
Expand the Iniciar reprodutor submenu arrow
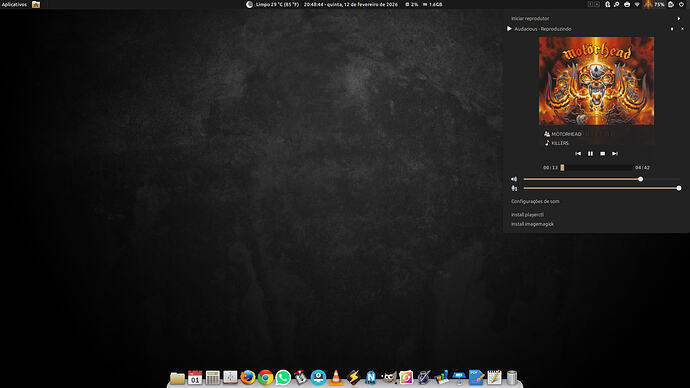click(679, 18)
